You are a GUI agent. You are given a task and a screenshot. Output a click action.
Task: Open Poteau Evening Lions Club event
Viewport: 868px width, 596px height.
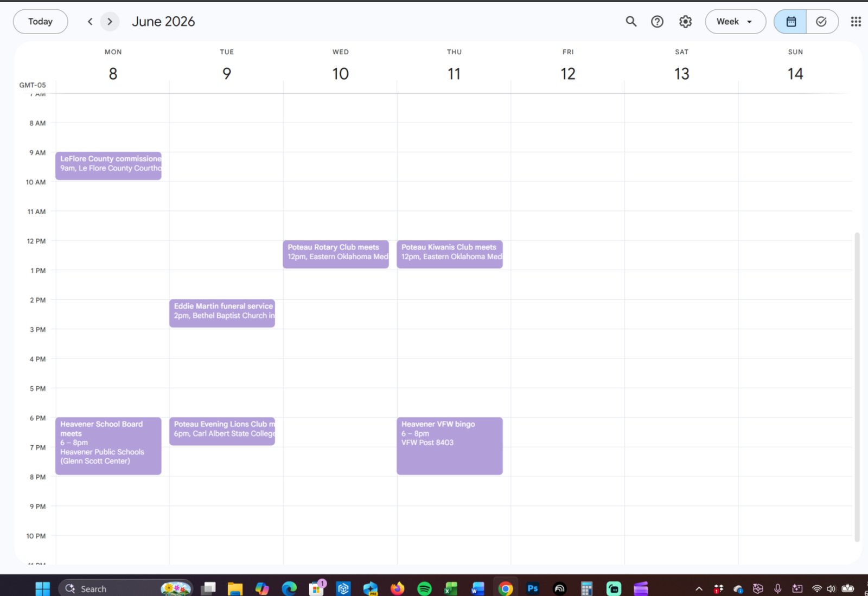coord(222,431)
